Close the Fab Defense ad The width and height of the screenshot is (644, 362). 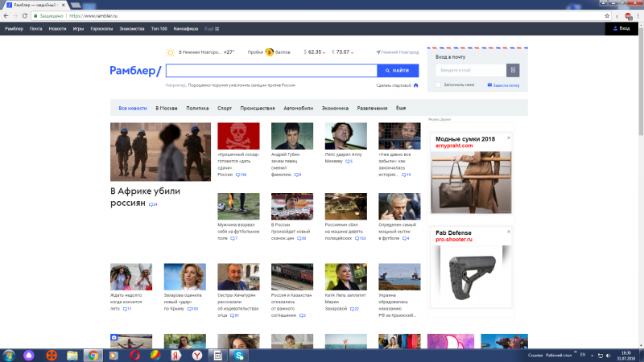click(509, 232)
